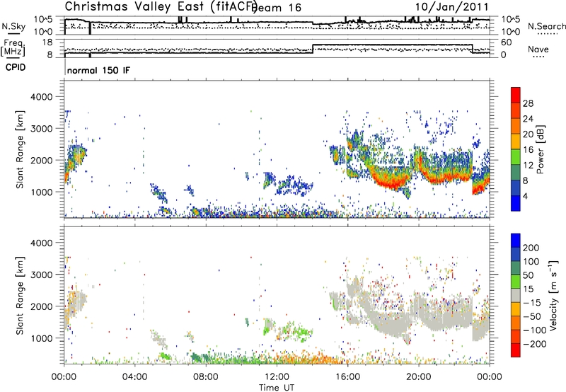This screenshot has width=566, height=392.
Task: Click the frequency step-up line near 14:00
Action: point(313,49)
